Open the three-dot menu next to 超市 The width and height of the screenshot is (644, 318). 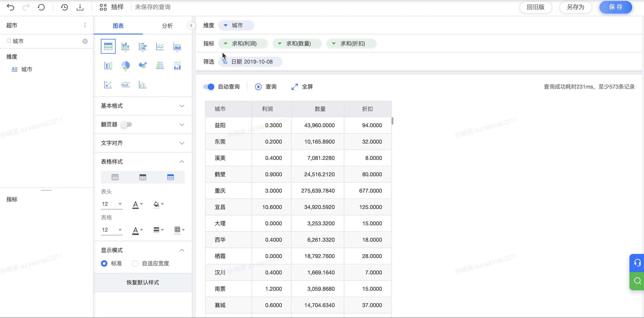85,25
